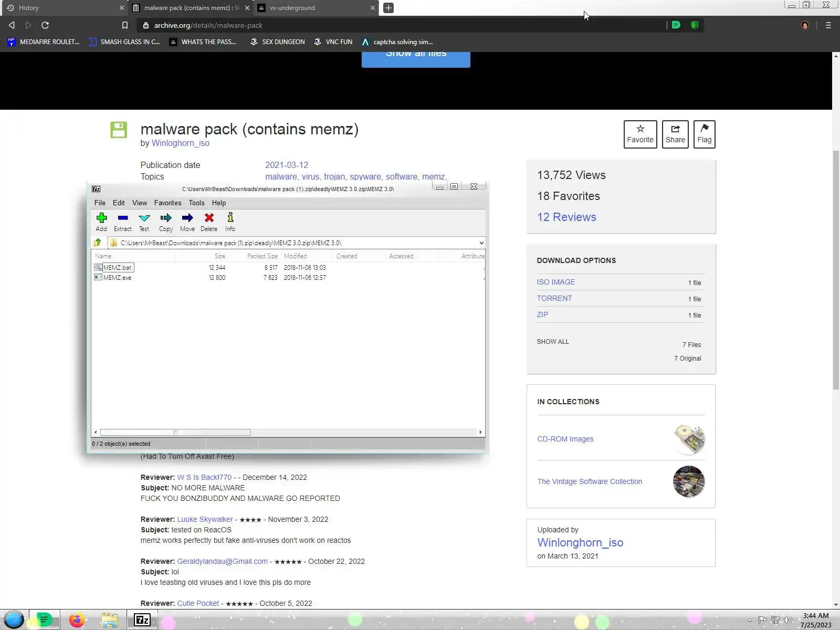Open uploader Winlonghorn_iso profile link
Image resolution: width=840 pixels, height=630 pixels.
(x=580, y=542)
